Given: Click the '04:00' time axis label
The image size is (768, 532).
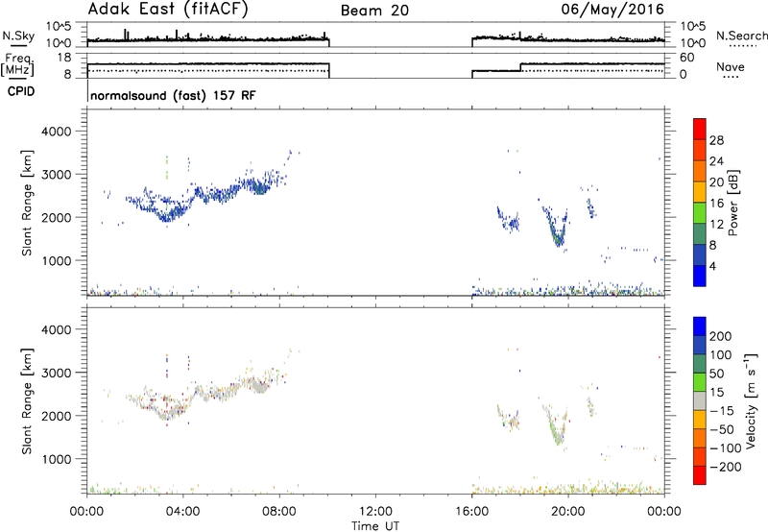Looking at the screenshot, I should click(182, 512).
